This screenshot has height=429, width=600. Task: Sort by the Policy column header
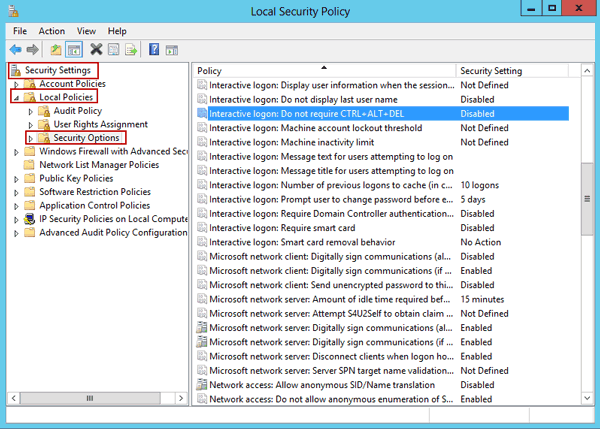click(324, 70)
